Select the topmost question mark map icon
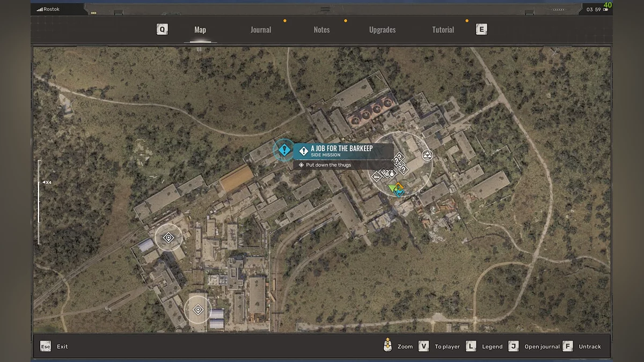The width and height of the screenshot is (644, 362). pyautogui.click(x=400, y=156)
